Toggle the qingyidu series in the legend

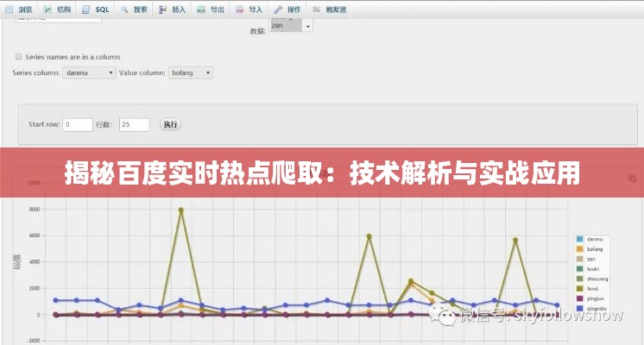(x=591, y=309)
